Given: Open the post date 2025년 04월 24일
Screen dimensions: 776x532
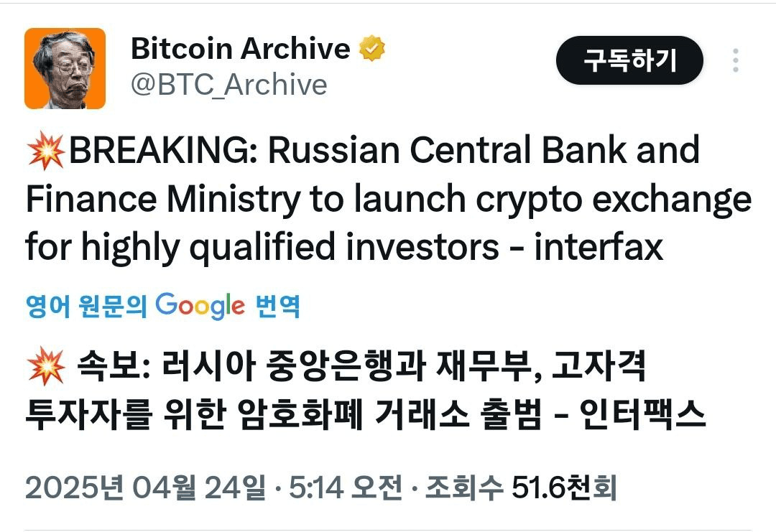Looking at the screenshot, I should point(145,490).
